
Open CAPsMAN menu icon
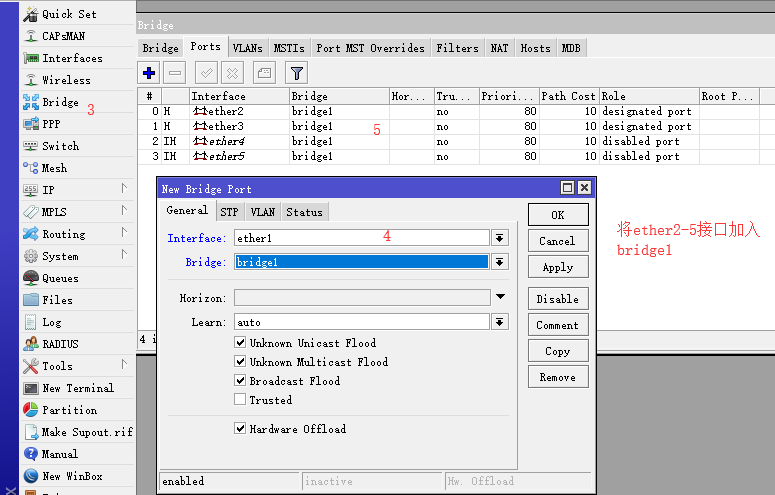coord(31,36)
